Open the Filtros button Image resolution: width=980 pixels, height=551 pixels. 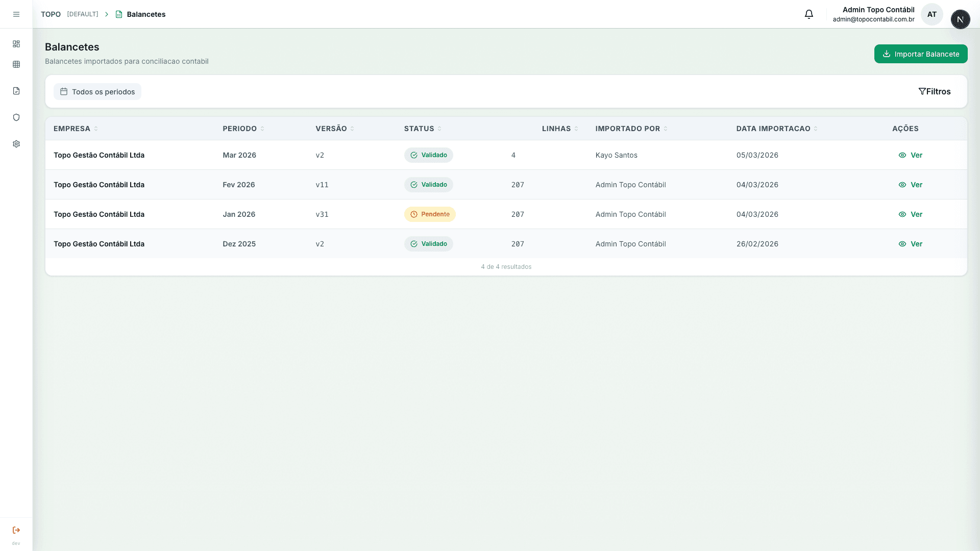[x=934, y=92]
